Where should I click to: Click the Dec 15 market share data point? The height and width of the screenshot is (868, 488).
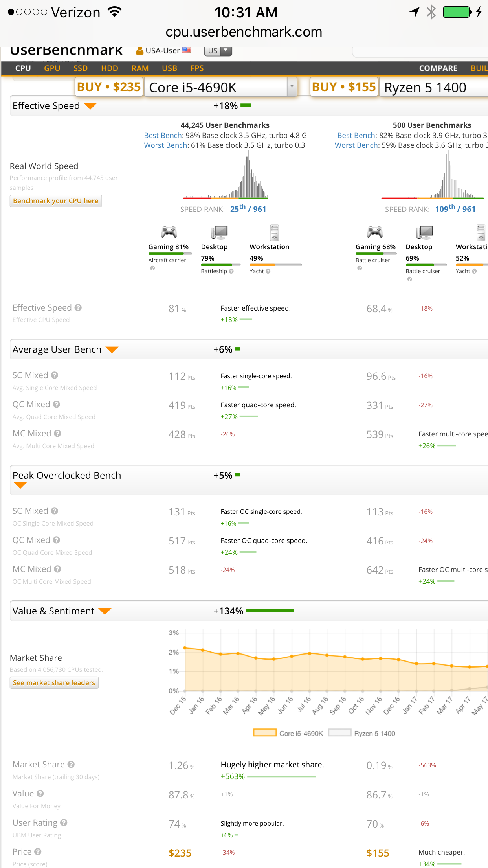pos(185,647)
